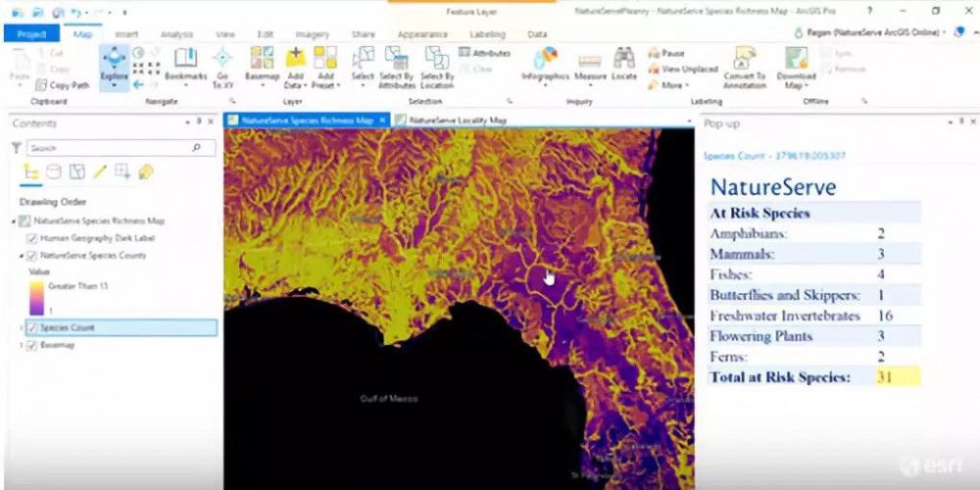This screenshot has height=490, width=980.
Task: Click Pause labeling button
Action: tap(666, 54)
